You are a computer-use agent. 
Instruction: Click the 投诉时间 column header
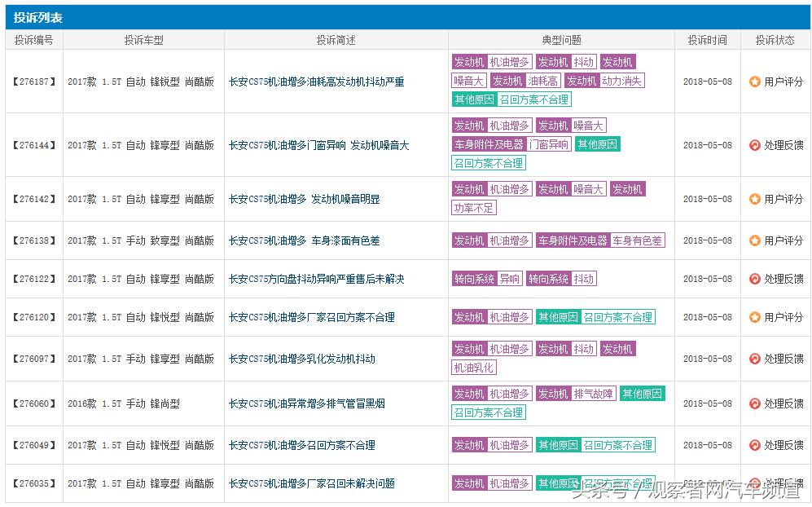(708, 40)
